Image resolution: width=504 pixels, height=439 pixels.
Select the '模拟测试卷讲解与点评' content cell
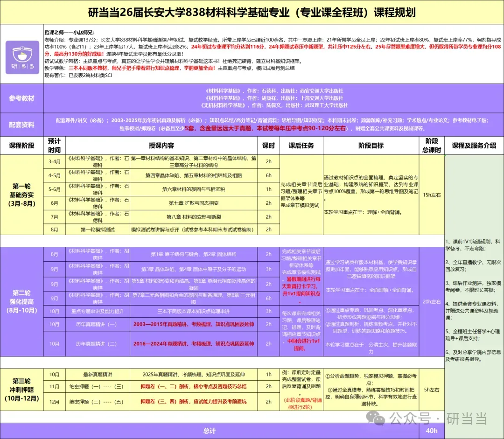coord(194,230)
